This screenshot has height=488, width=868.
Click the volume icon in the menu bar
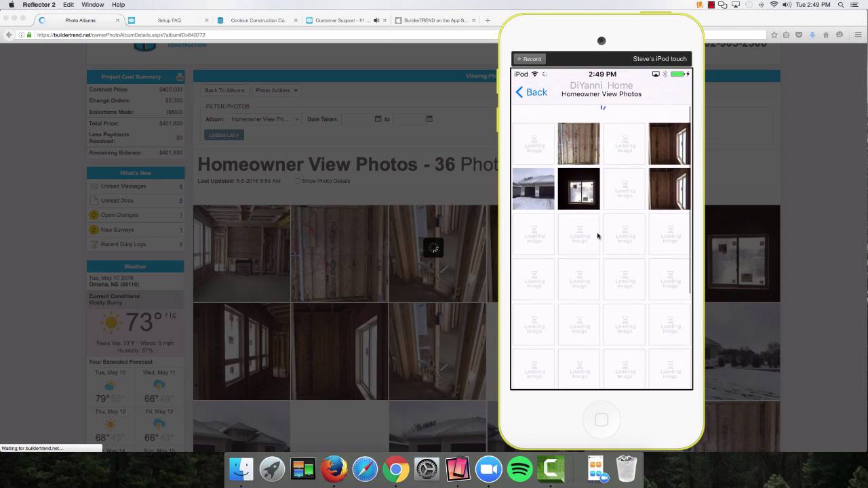click(788, 5)
